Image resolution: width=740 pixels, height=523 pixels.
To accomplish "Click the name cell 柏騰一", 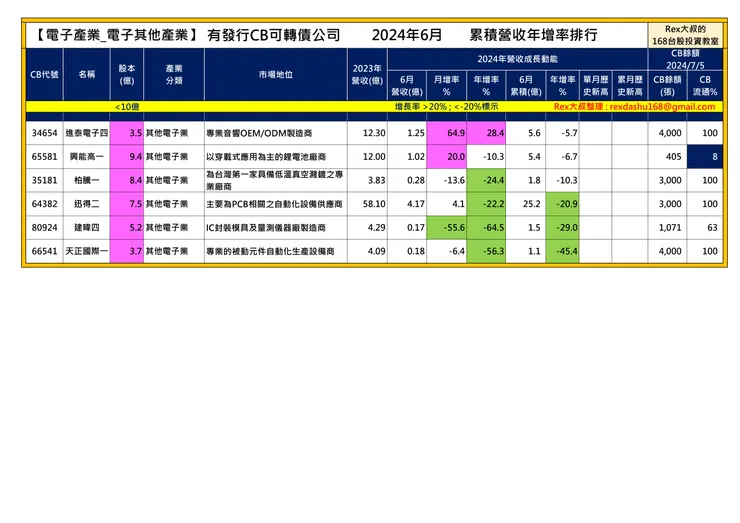I will (86, 180).
